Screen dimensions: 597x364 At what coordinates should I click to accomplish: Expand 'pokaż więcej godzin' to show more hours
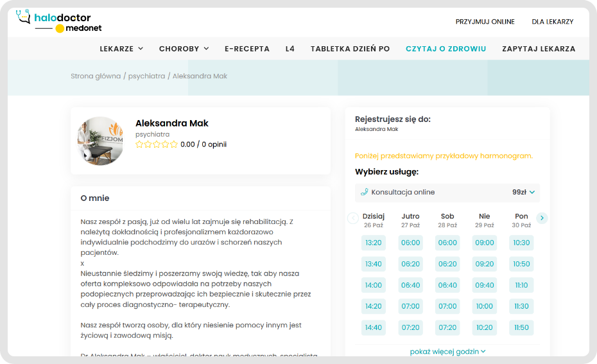tap(447, 351)
